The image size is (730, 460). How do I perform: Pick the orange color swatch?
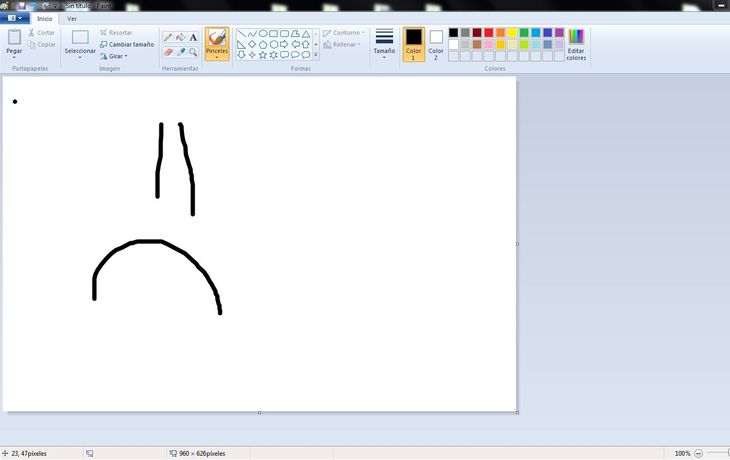coord(500,33)
